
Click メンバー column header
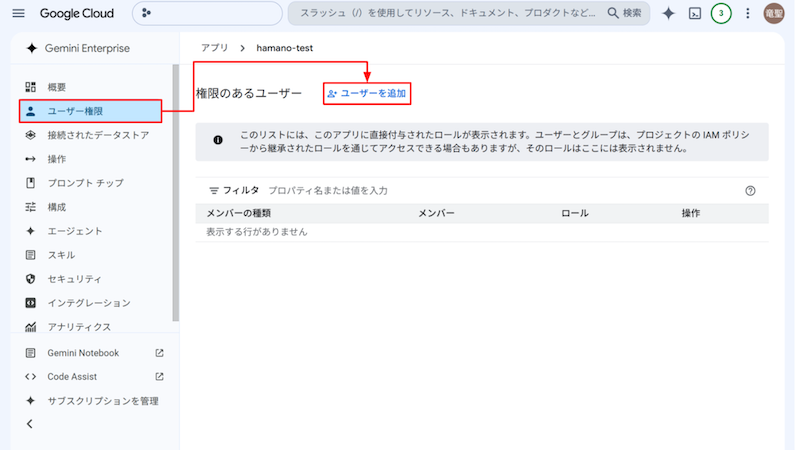click(436, 213)
